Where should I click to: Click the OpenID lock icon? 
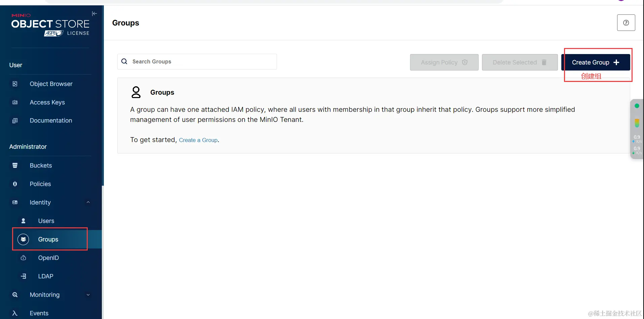pyautogui.click(x=23, y=258)
